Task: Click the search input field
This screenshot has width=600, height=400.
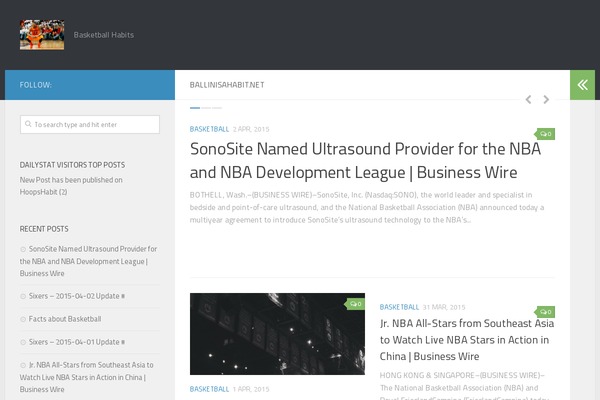Action: pos(90,124)
